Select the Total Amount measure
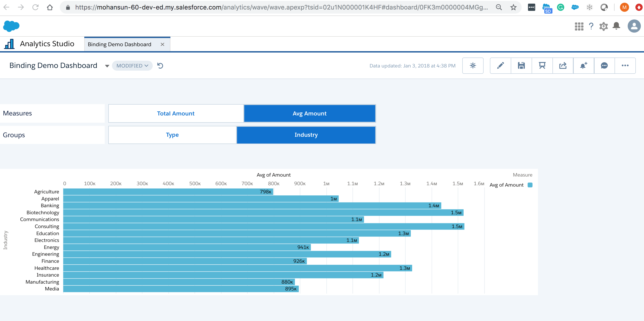Viewport: 644px width, 321px height. tap(176, 113)
